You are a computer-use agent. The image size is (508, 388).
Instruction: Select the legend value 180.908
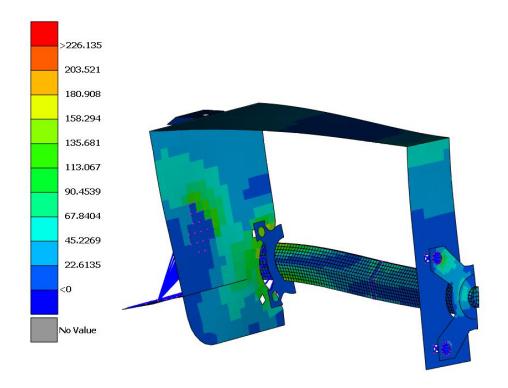click(x=82, y=94)
